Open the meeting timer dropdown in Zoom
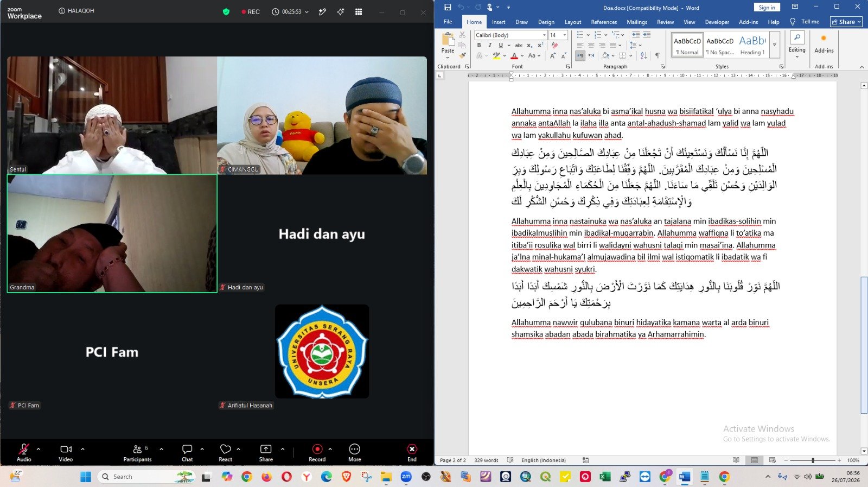The width and height of the screenshot is (868, 487). (307, 11)
